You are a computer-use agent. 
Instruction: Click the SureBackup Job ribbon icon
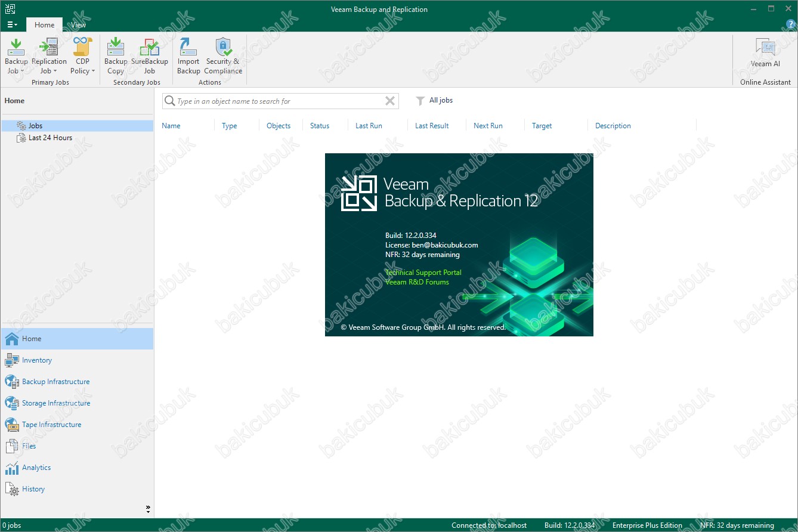[149, 47]
